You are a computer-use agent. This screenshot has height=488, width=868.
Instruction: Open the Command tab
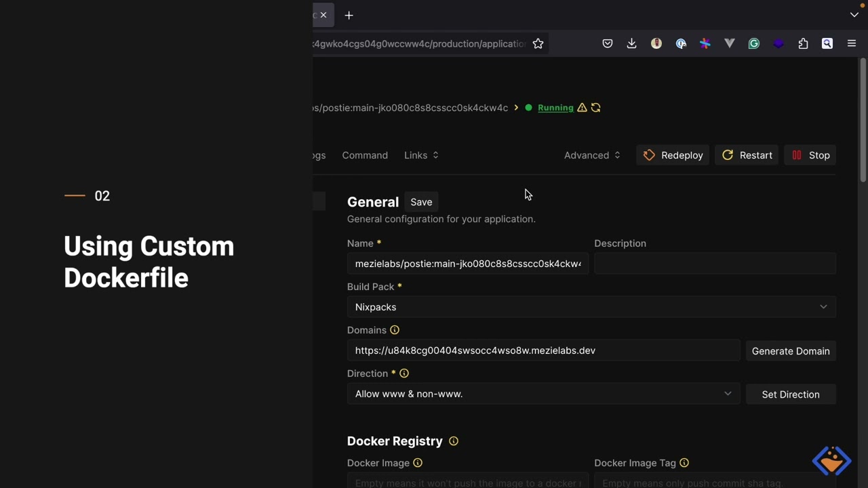pos(365,155)
